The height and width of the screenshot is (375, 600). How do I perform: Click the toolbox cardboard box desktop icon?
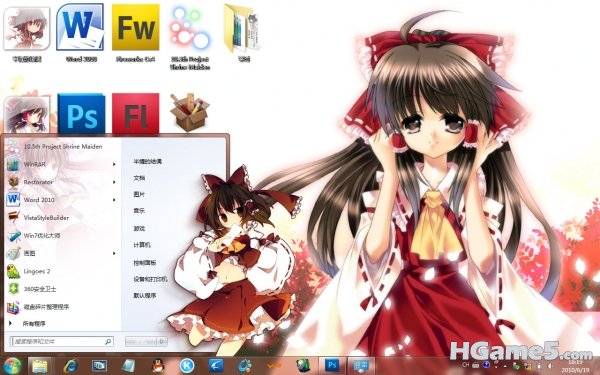click(189, 112)
